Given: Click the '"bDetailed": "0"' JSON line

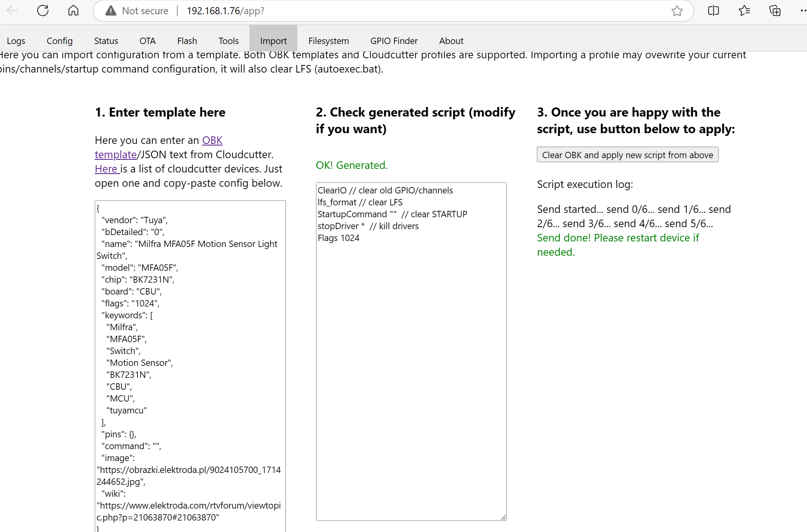Looking at the screenshot, I should coord(133,232).
